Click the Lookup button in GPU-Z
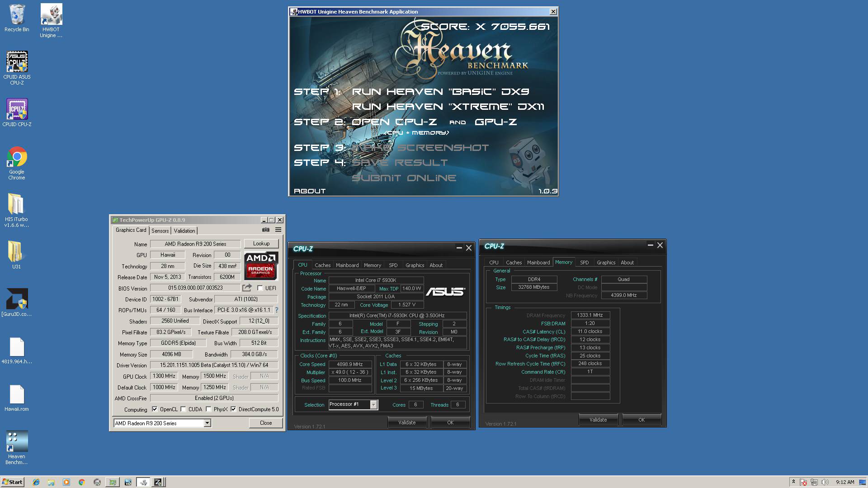This screenshot has width=868, height=488. (261, 244)
